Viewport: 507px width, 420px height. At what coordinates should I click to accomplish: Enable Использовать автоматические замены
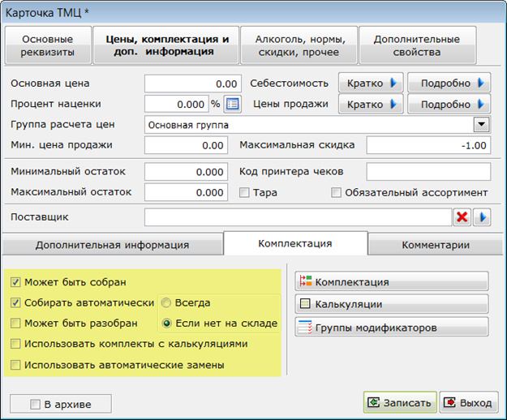pyautogui.click(x=15, y=365)
